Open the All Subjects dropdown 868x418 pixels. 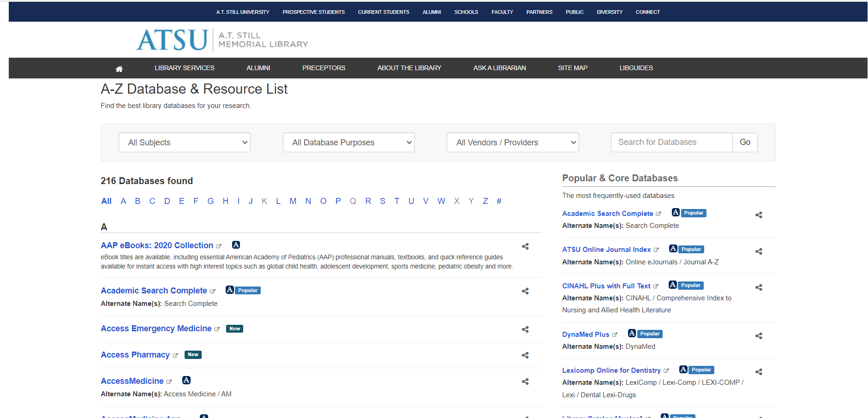[185, 143]
